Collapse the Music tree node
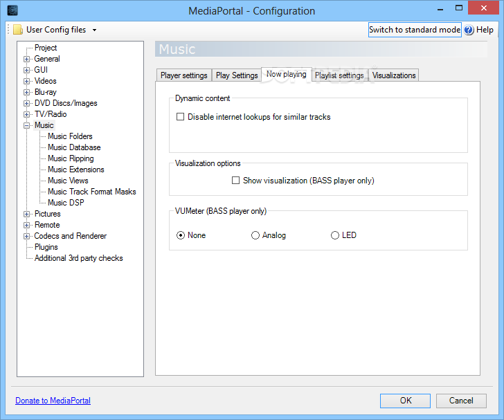 (x=27, y=126)
